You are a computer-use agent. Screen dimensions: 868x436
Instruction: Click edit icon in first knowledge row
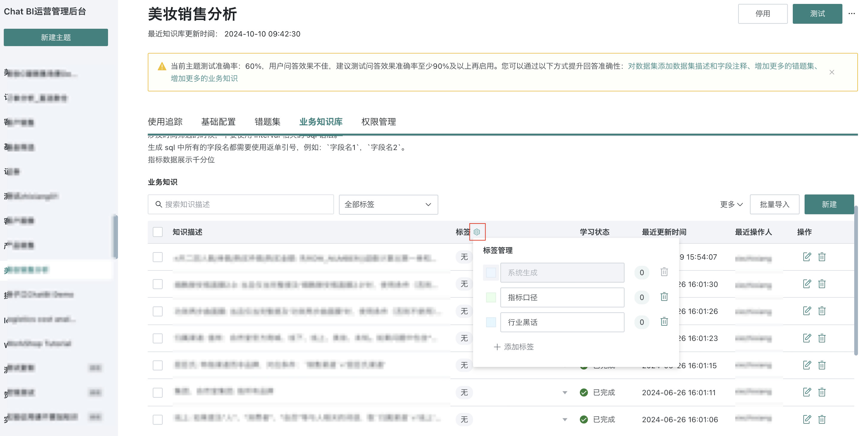pos(807,257)
